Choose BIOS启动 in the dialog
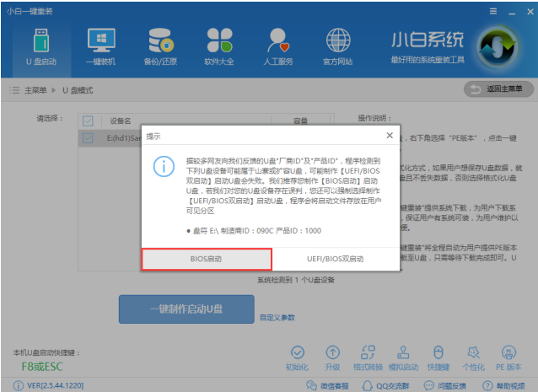538x392 pixels. [207, 260]
